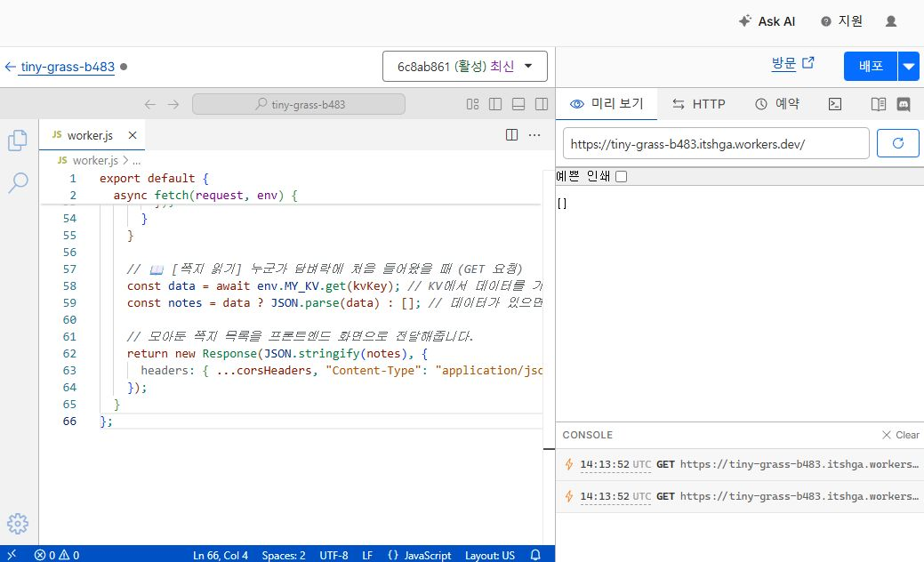Open the 6c8ab861 version dropdown
Image resolution: width=924 pixels, height=562 pixels.
[464, 67]
